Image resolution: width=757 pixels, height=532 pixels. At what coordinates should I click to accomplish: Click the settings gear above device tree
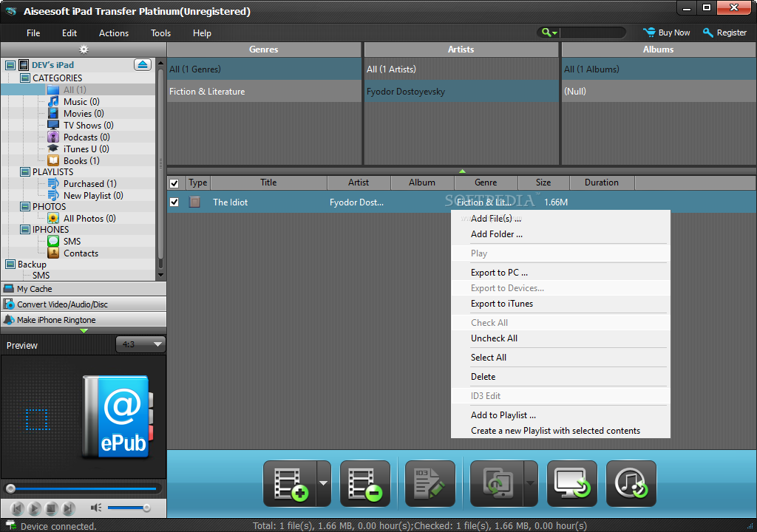(x=84, y=50)
